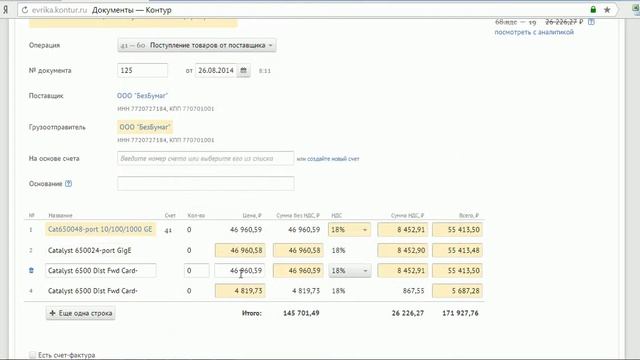Screen dimensions: 640x360
Task: Click the grand total 171 927,76
Action: [x=460, y=313]
